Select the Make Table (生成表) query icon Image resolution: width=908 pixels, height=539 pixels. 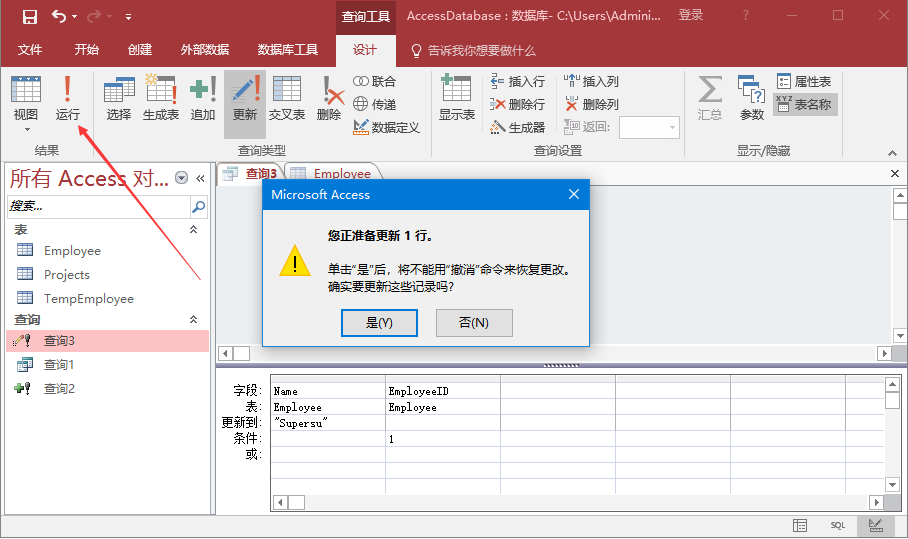(161, 98)
